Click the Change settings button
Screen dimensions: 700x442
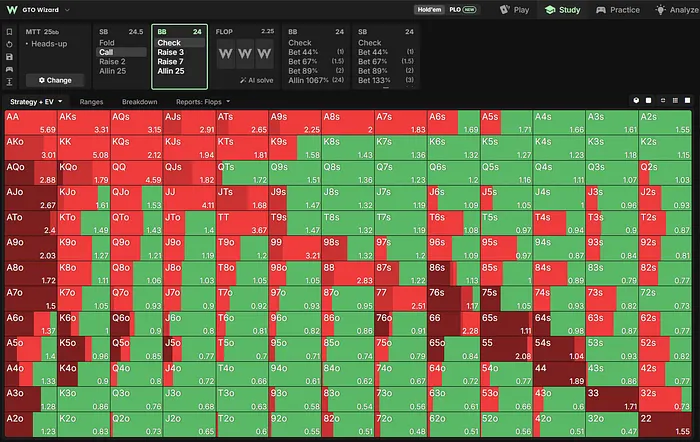point(55,80)
